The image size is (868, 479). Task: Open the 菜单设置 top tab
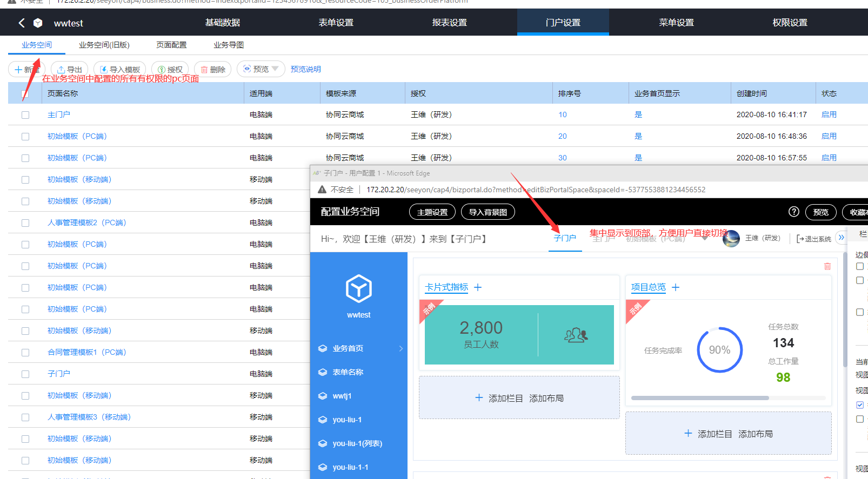pyautogui.click(x=677, y=23)
